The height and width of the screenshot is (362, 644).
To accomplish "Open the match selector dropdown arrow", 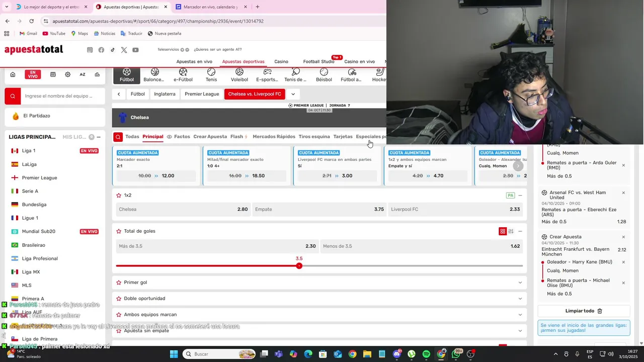I will point(293,94).
